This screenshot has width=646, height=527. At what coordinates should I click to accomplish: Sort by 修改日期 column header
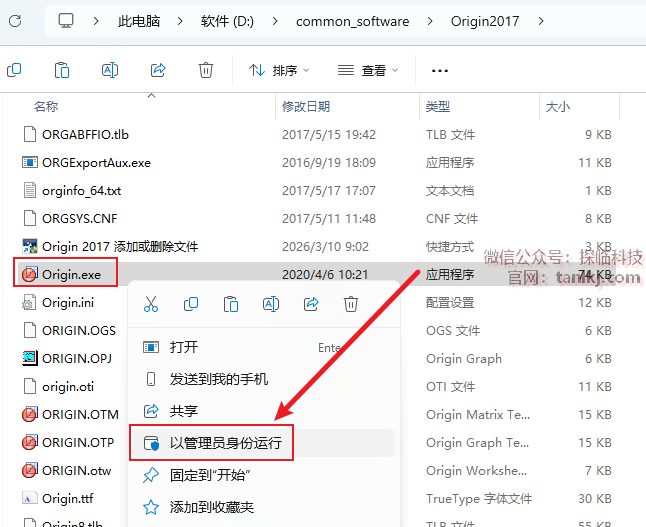(x=306, y=107)
